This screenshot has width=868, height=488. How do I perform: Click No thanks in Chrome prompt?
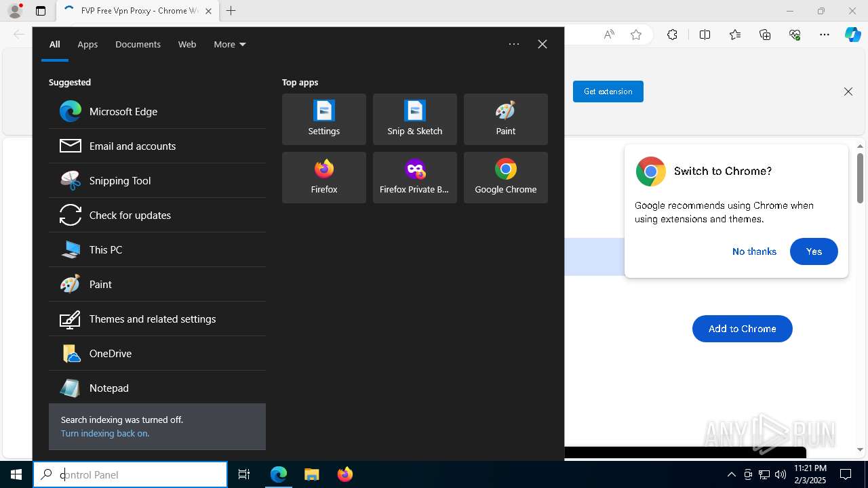pos(754,251)
